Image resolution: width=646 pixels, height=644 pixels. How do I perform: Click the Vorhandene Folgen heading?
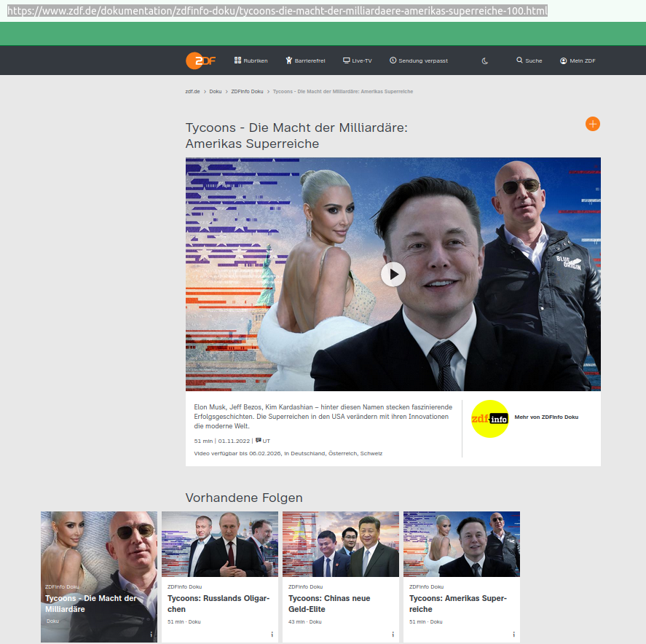coord(244,498)
